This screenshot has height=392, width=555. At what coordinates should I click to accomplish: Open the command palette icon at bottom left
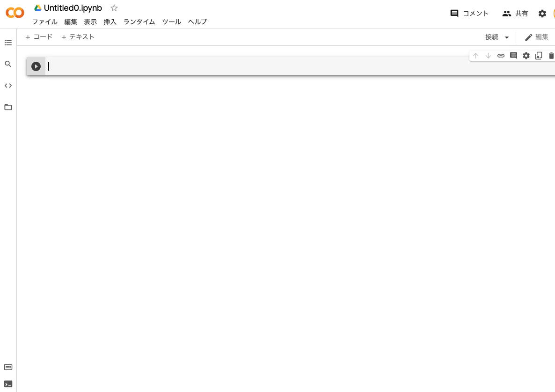(8, 367)
